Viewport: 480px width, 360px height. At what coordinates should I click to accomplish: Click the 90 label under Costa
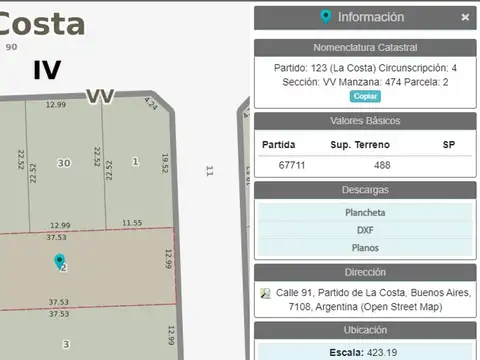11,47
